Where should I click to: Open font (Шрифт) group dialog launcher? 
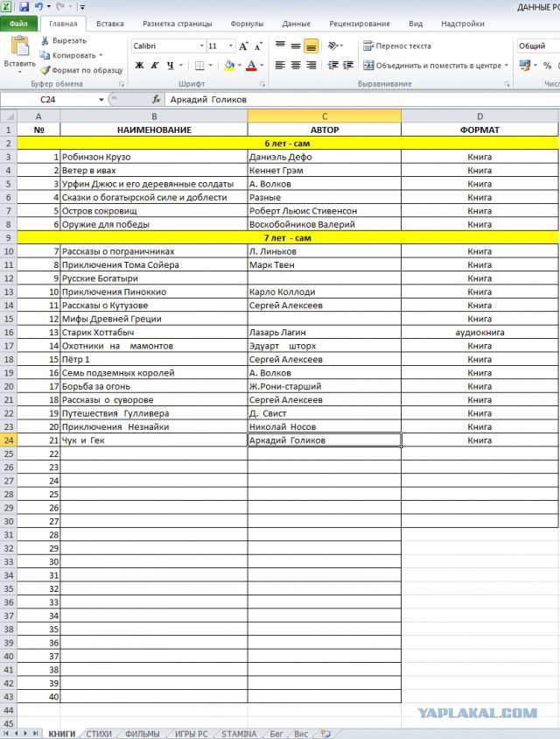click(262, 84)
